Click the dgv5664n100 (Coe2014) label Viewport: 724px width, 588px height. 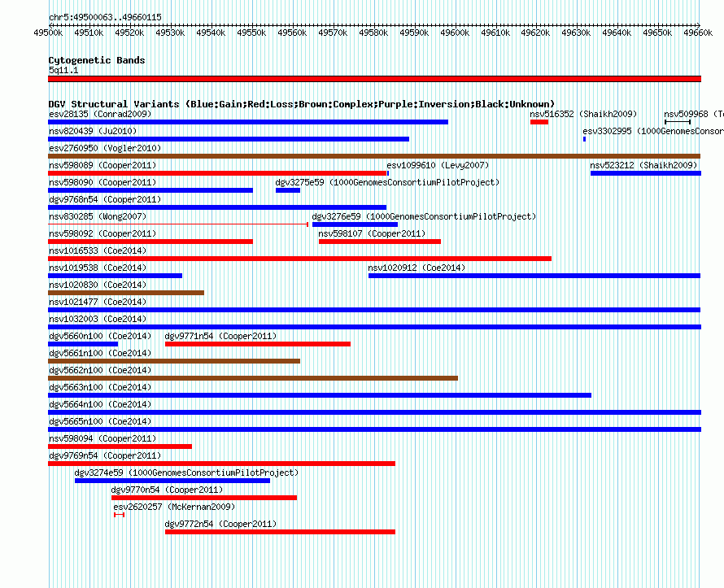pos(100,404)
